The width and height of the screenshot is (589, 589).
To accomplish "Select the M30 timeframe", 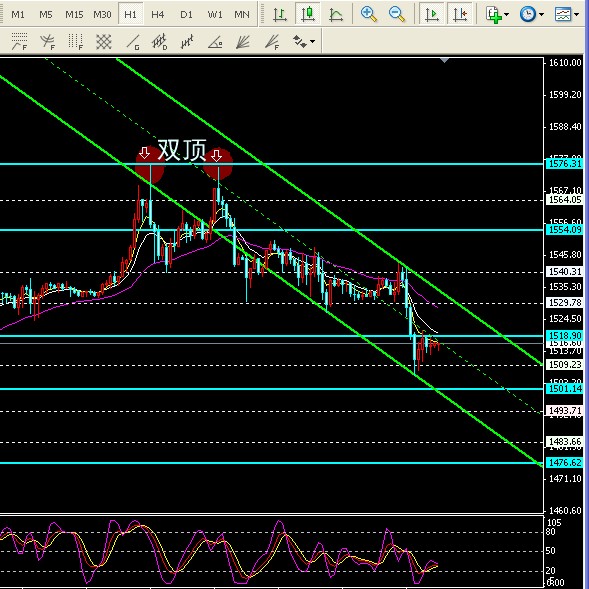I will 102,15.
